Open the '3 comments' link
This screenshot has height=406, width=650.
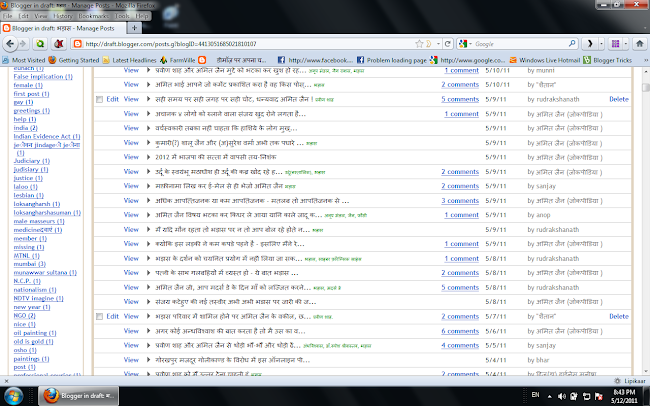click(460, 200)
